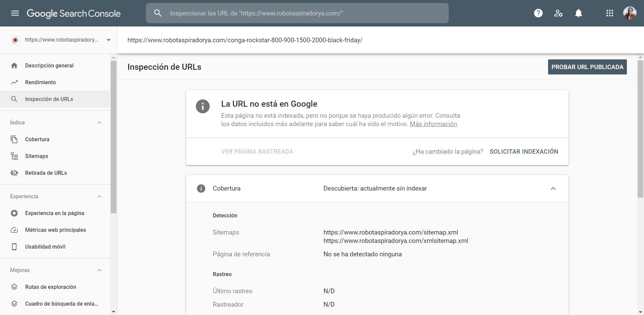644x315 pixels.
Task: Go to Descripción general
Action: click(55, 65)
